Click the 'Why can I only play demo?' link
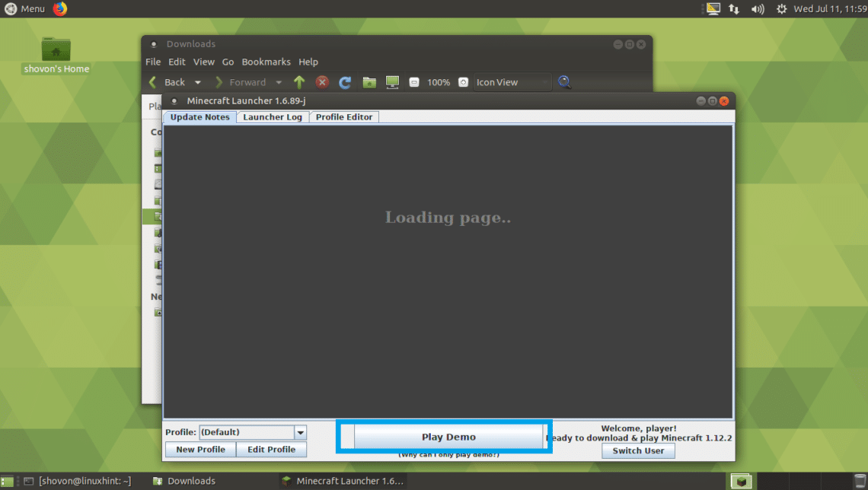 (x=448, y=454)
